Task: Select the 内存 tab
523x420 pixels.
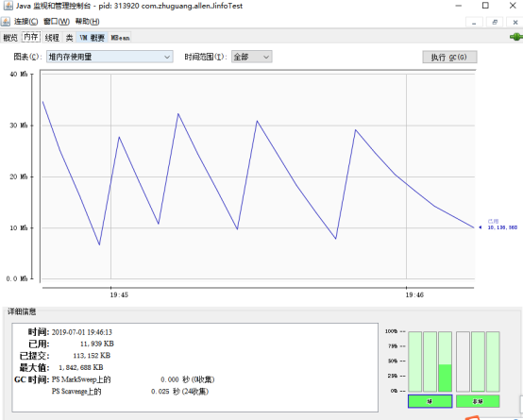Action: click(x=31, y=37)
